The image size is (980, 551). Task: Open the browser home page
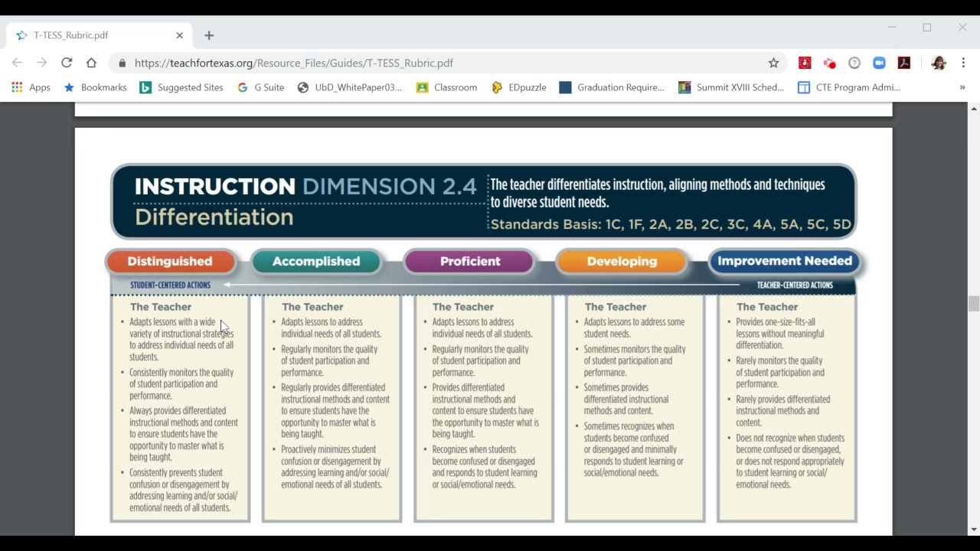91,63
